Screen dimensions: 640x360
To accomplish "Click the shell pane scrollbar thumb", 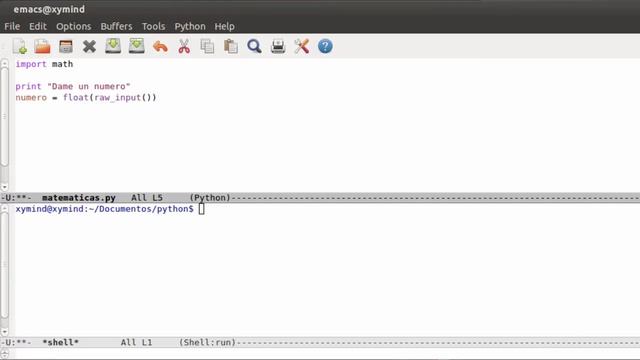I will pyautogui.click(x=4, y=265).
